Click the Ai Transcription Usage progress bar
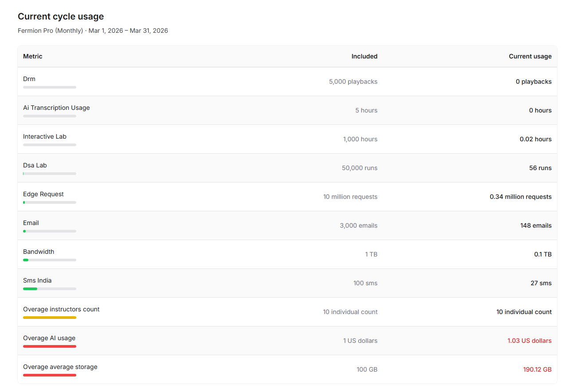This screenshot has width=573, height=392. coord(50,116)
